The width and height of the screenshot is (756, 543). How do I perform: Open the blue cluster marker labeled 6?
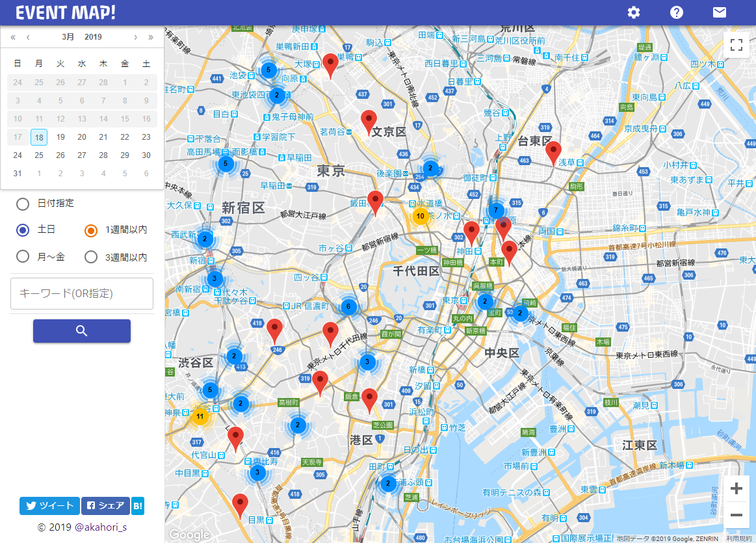tap(348, 306)
